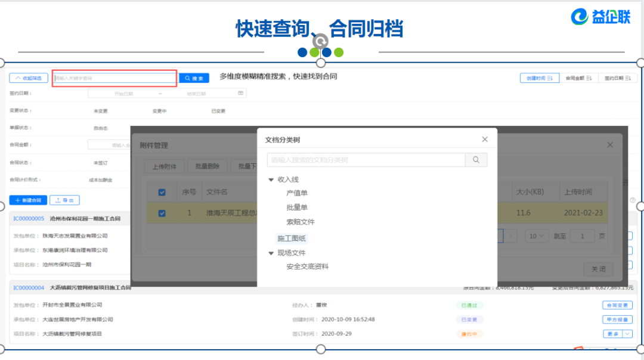Screen dimensions: 644x360
Task: Click the 开始日期 start date field
Action: 123,94
